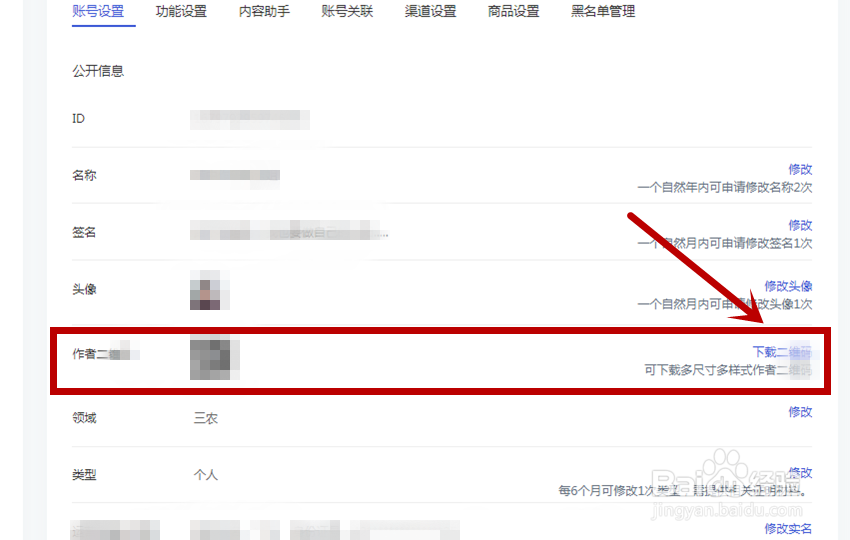Click the blurred account name value
The image size is (850, 540).
(x=235, y=175)
